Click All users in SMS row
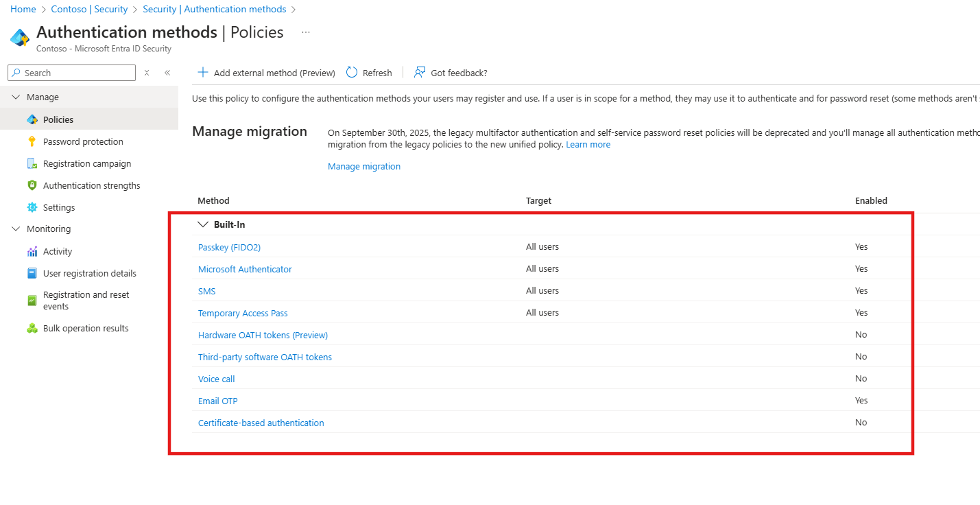The width and height of the screenshot is (980, 505). pos(542,290)
